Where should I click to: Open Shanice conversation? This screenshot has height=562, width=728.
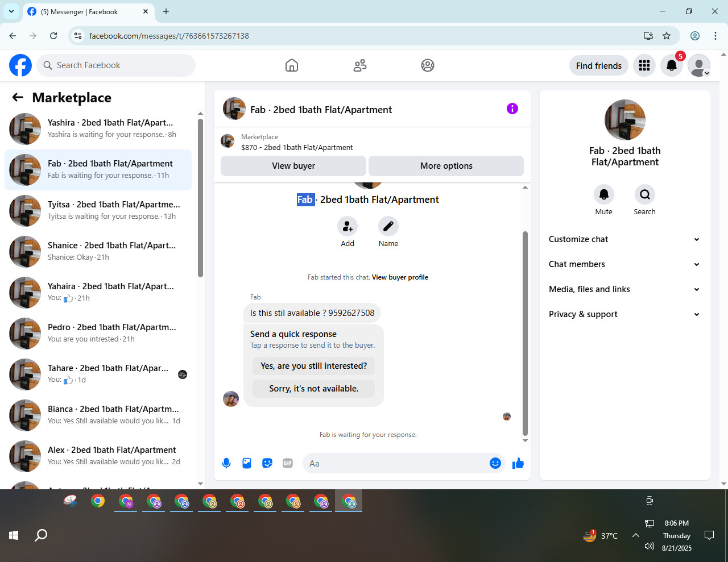point(98,252)
